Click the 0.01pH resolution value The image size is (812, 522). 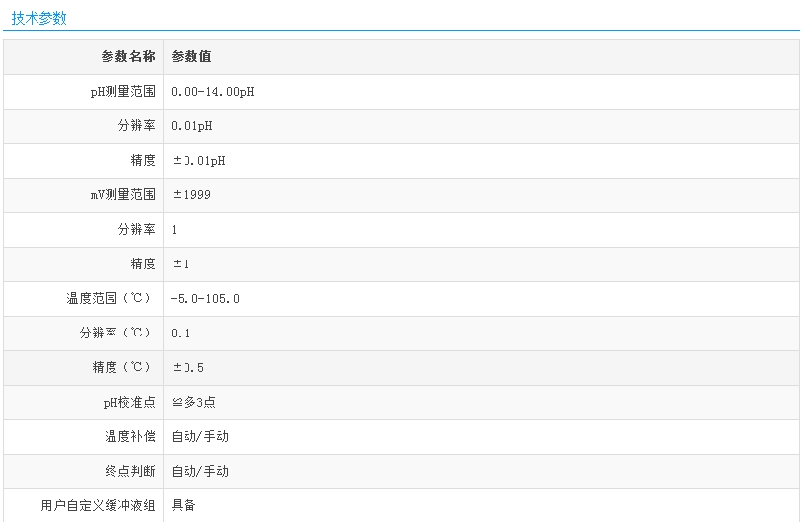(192, 126)
